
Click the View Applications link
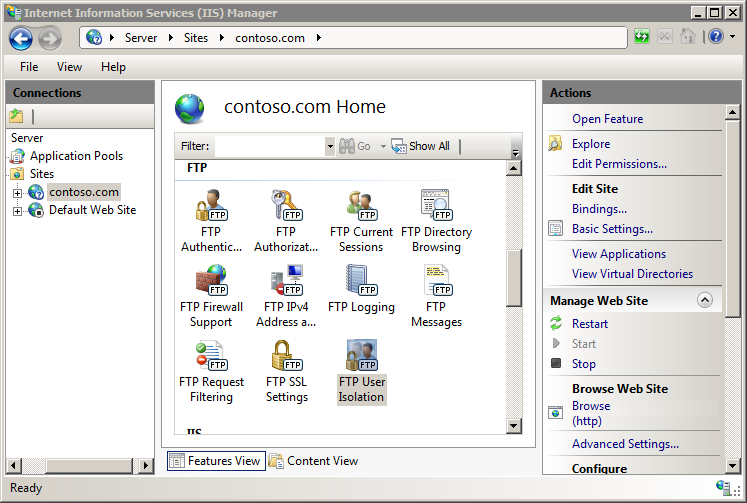click(x=619, y=253)
